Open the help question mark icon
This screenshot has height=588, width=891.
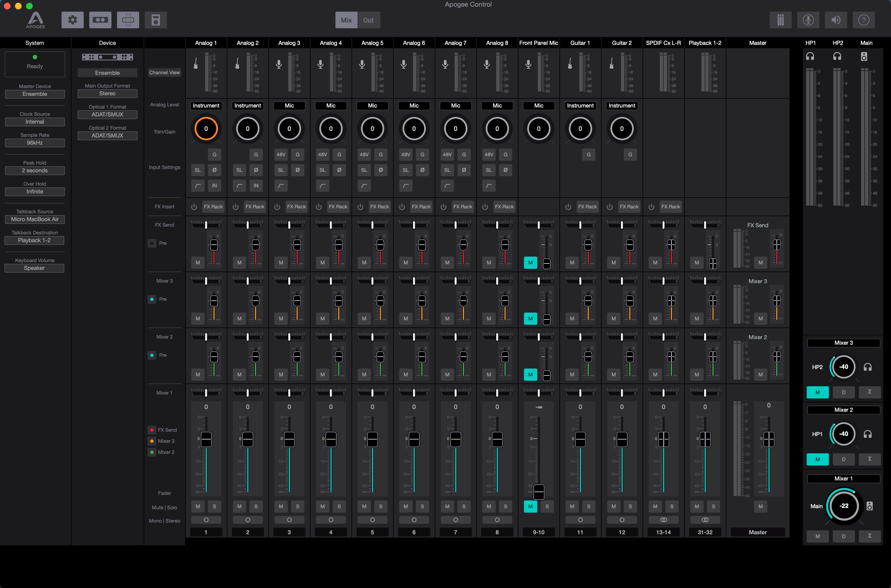[x=864, y=20]
